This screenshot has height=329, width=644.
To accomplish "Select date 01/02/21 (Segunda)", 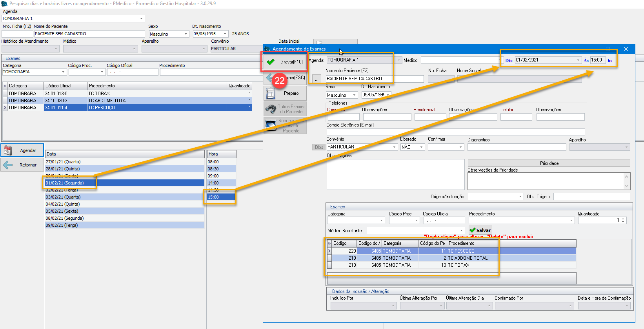I will point(125,183).
